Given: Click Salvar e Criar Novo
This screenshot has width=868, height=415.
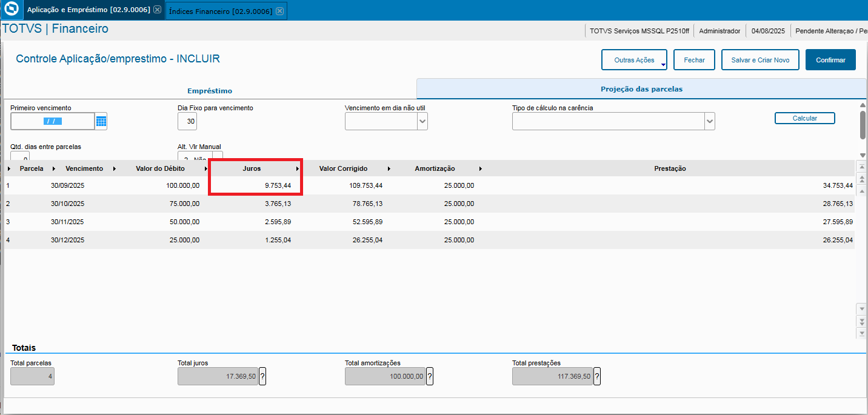Looking at the screenshot, I should pyautogui.click(x=760, y=60).
